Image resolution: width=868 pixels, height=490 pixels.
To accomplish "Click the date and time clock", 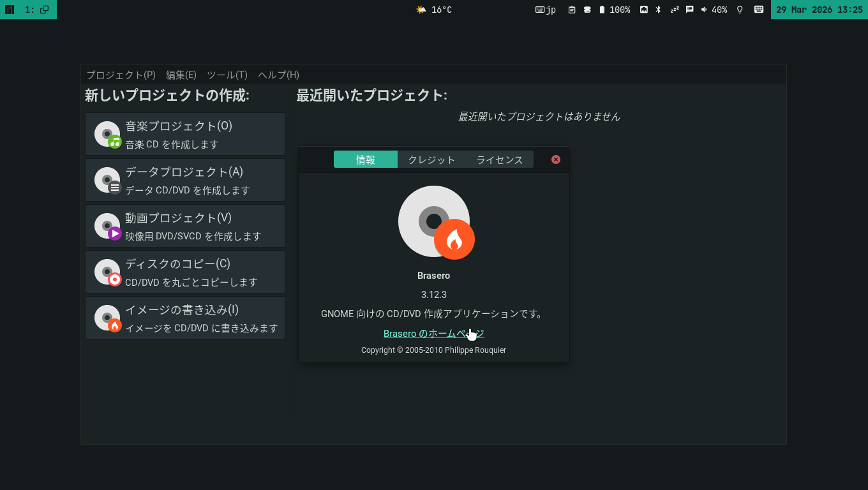I will (x=819, y=10).
